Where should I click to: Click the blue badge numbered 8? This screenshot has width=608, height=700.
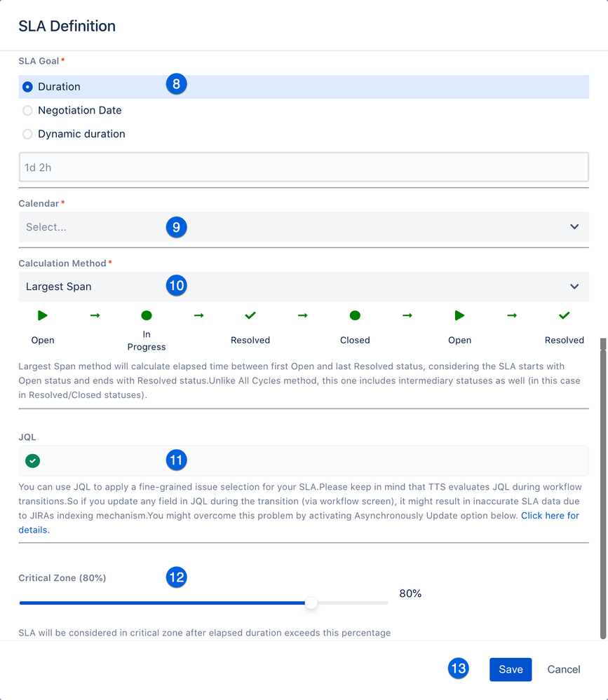pyautogui.click(x=177, y=84)
